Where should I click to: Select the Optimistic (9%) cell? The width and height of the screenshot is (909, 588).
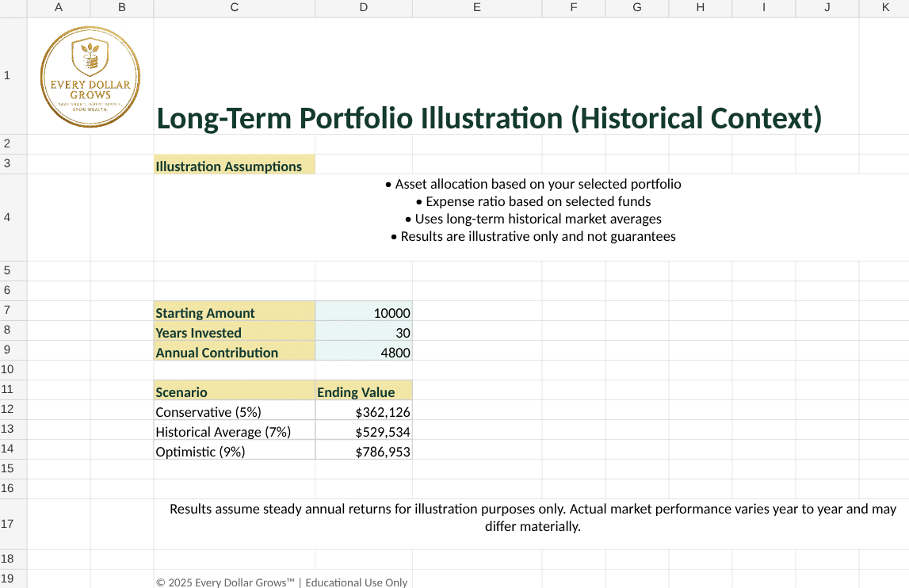235,449
